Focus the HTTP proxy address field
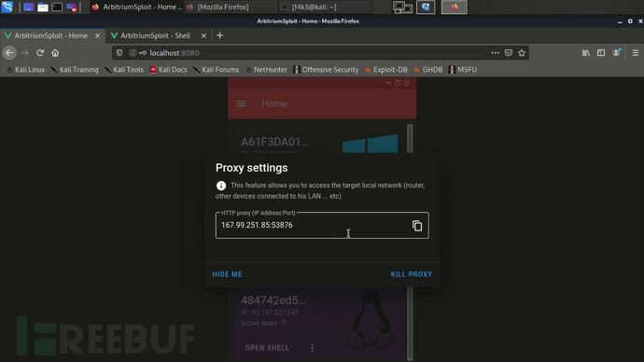This screenshot has width=644, height=362. pos(322,226)
